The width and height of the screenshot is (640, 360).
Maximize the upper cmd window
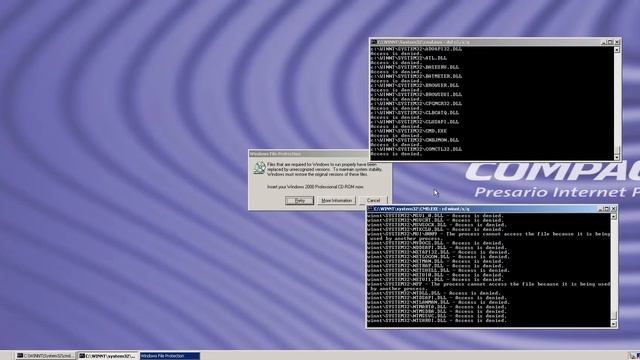pos(610,42)
